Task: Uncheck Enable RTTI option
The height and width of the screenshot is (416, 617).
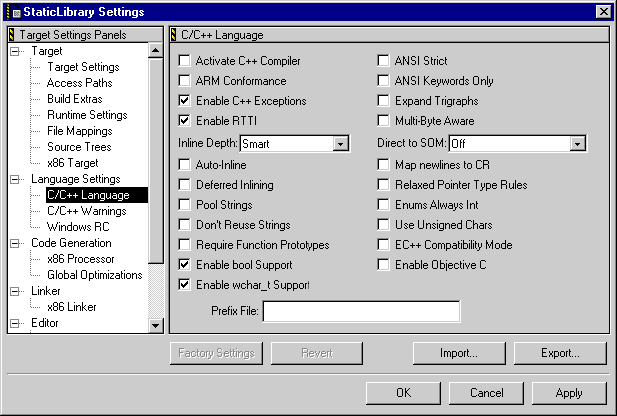Action: coord(184,120)
